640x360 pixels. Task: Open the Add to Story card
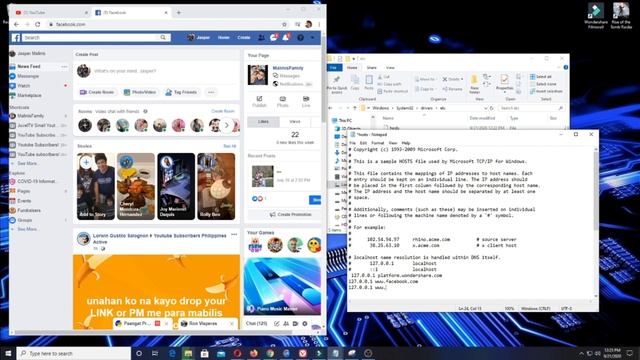96,186
